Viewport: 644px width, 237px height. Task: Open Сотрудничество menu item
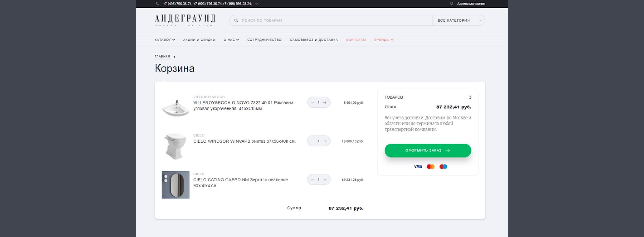(264, 40)
